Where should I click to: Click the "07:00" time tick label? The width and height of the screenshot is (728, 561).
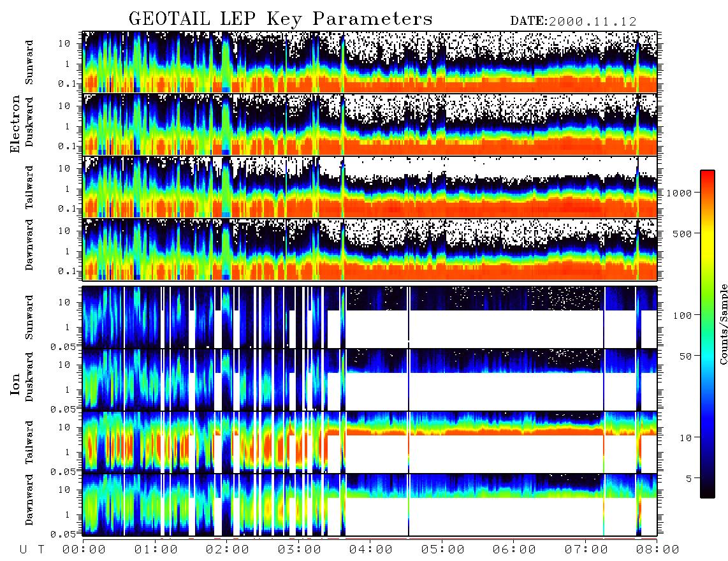click(x=586, y=550)
